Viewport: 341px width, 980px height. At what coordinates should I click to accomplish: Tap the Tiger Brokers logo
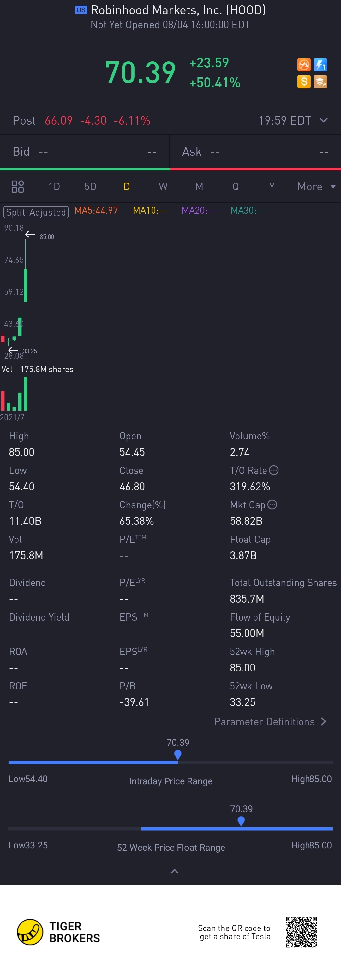pos(30,932)
